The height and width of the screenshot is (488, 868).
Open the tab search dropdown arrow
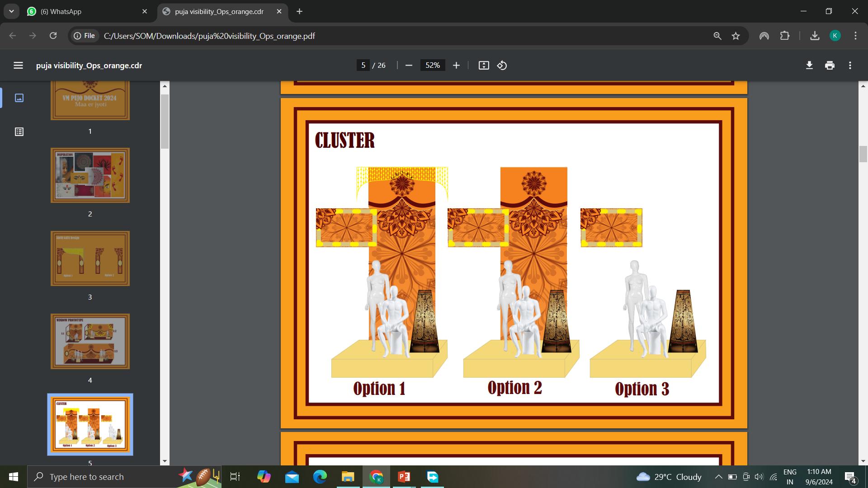coord(11,11)
